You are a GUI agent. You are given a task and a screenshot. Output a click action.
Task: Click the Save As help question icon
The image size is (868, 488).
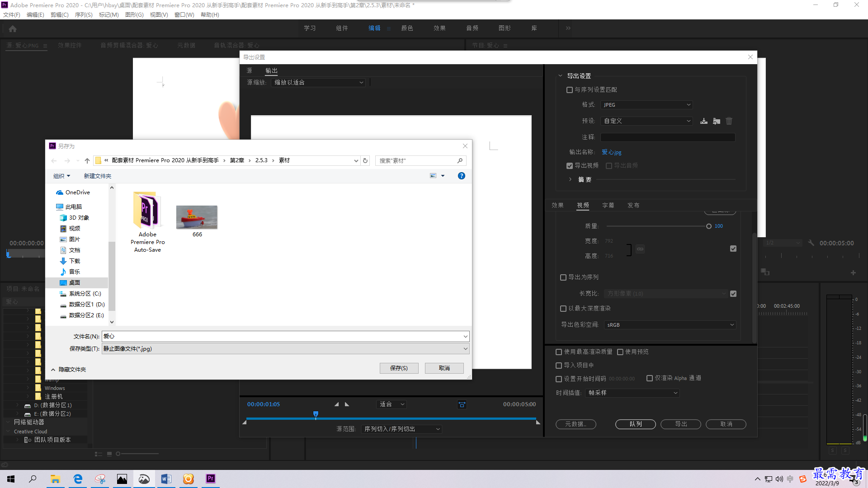(x=461, y=176)
